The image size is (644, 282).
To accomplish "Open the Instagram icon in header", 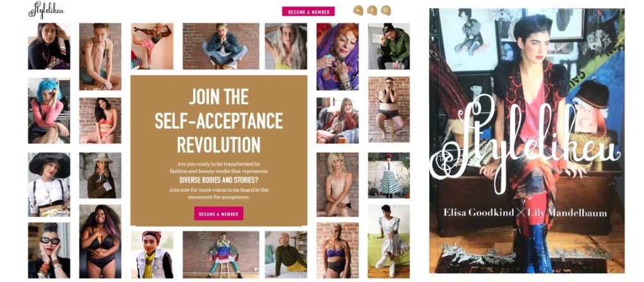I will [385, 10].
